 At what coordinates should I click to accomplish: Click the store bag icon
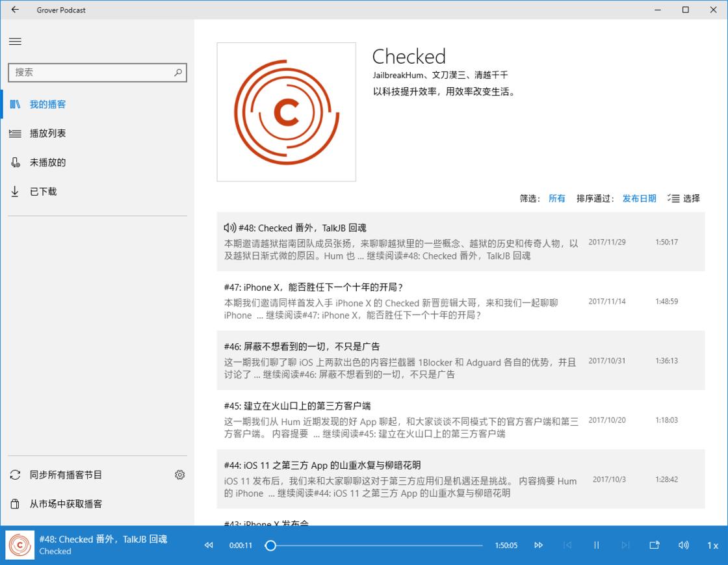(x=15, y=504)
